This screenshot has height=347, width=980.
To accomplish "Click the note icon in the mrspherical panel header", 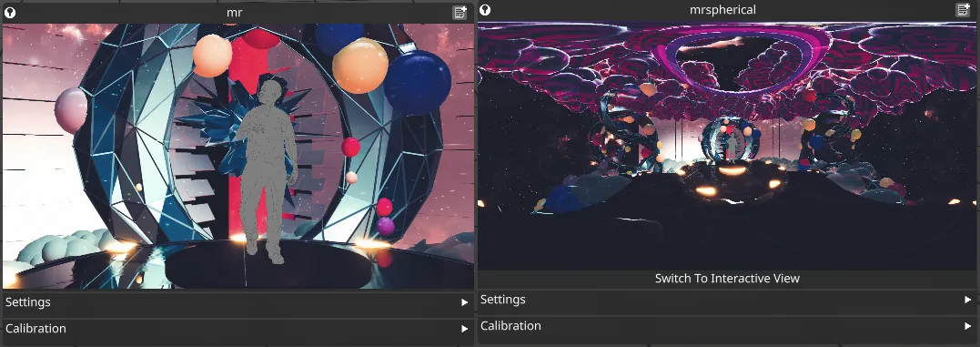I will point(963,9).
